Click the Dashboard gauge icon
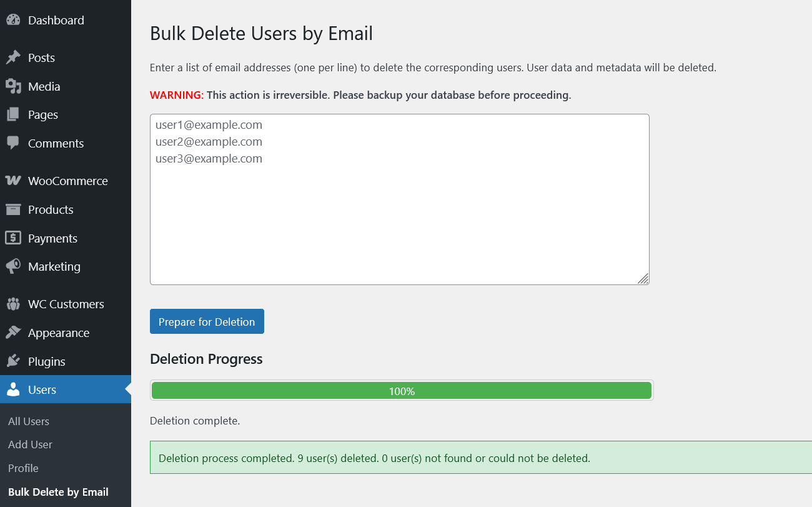812x507 pixels. (x=13, y=20)
